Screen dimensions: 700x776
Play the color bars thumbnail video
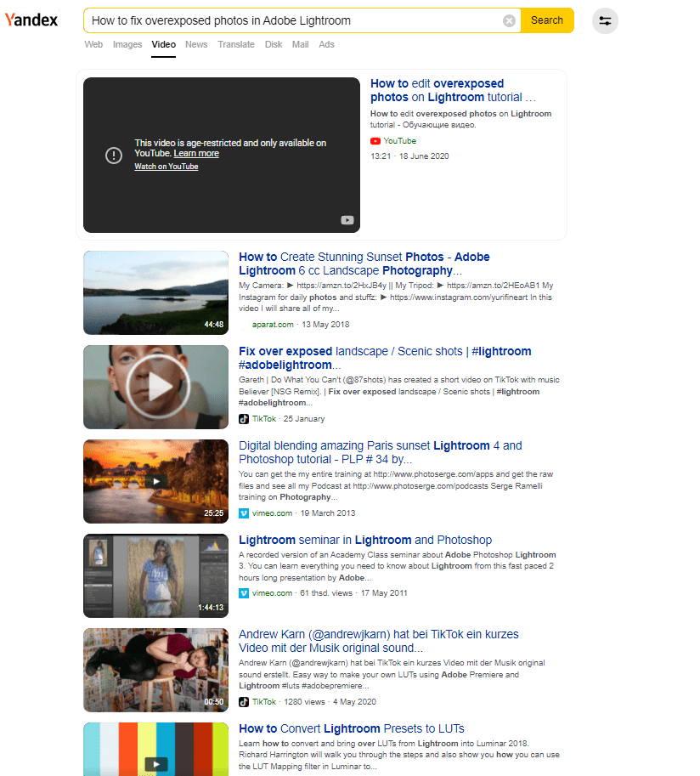pyautogui.click(x=156, y=764)
